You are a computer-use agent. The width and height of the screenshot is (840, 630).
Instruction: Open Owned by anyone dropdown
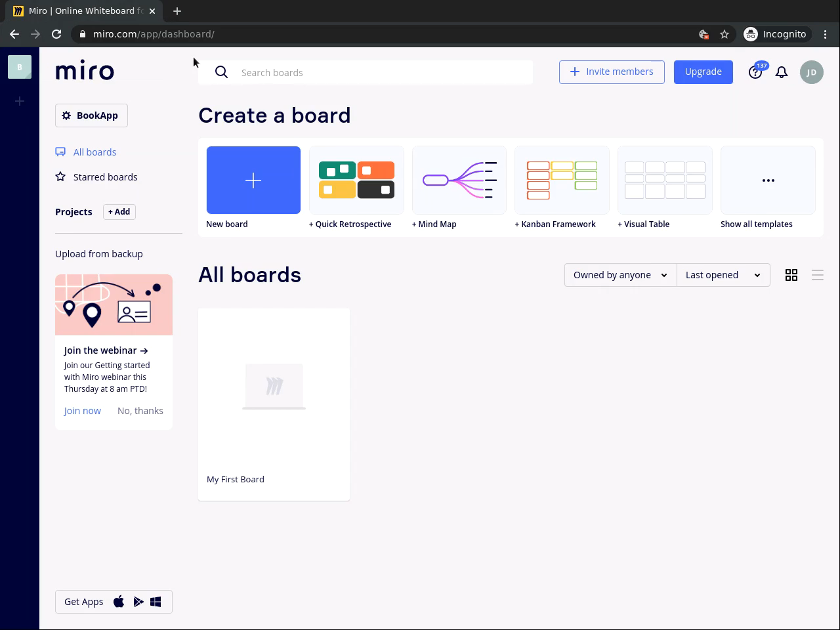point(620,275)
